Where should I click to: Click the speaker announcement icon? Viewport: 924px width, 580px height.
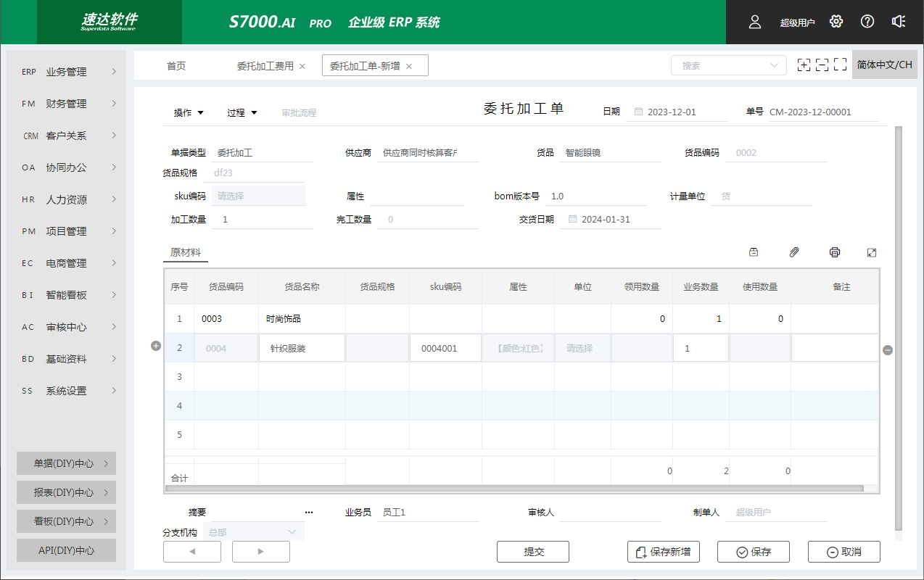899,22
